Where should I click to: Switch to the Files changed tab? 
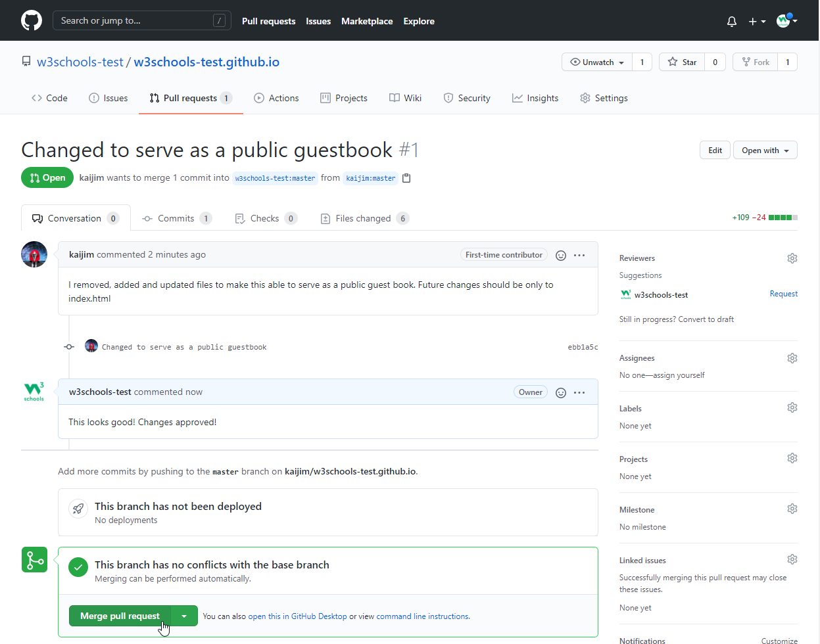point(363,218)
